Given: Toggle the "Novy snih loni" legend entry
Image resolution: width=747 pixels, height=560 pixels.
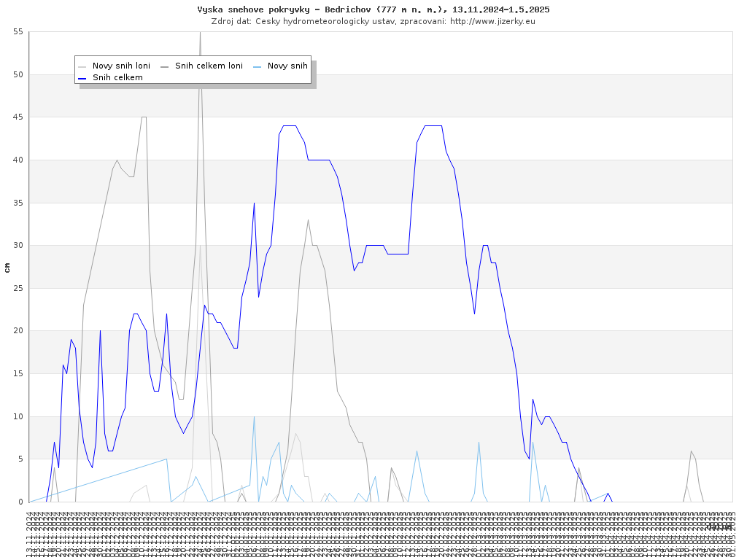Looking at the screenshot, I should [121, 66].
